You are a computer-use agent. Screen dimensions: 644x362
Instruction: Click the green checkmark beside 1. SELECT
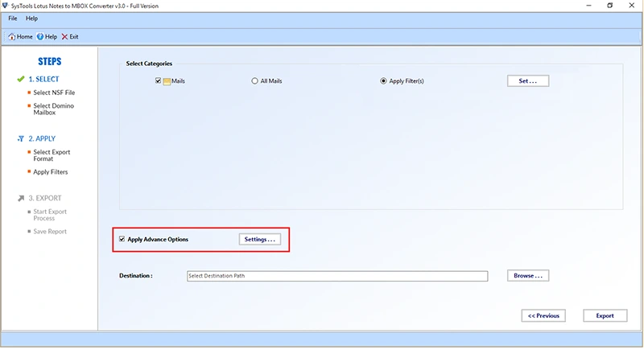pyautogui.click(x=21, y=79)
